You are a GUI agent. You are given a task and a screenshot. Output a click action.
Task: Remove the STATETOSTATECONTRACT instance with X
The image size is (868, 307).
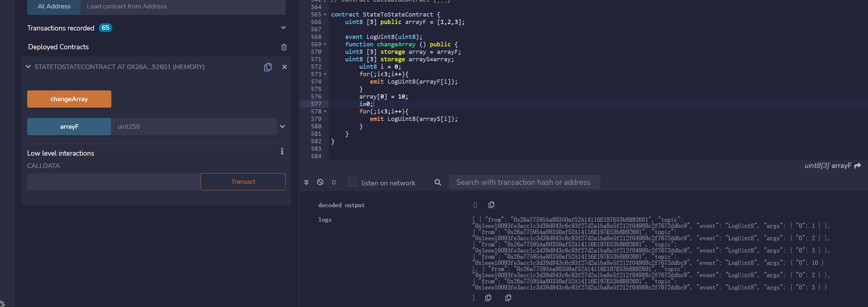pyautogui.click(x=284, y=67)
